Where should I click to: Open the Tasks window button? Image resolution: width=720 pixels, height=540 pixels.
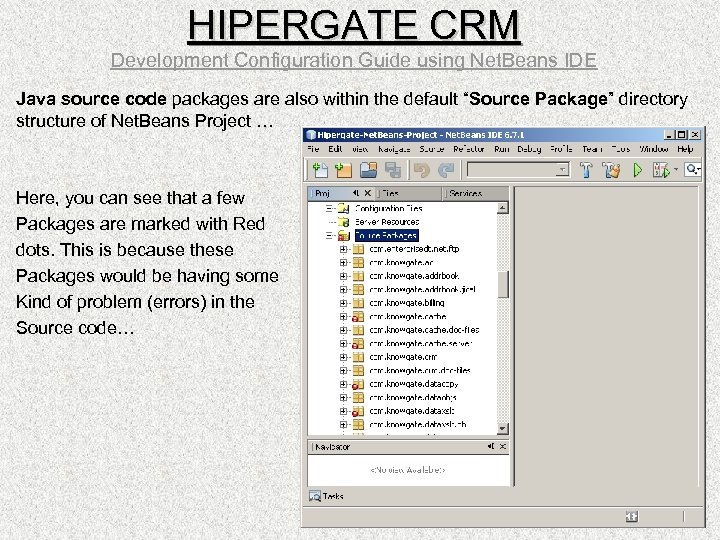(326, 496)
